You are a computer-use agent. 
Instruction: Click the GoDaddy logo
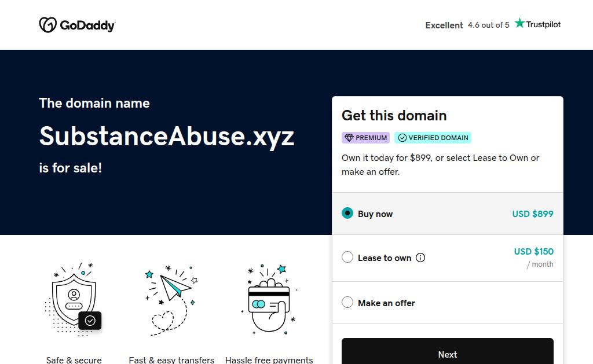pyautogui.click(x=77, y=25)
